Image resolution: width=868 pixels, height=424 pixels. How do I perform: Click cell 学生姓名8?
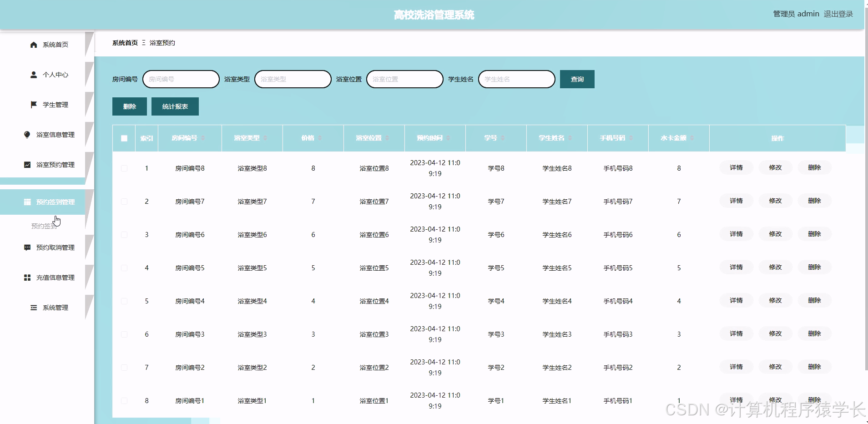click(x=557, y=168)
